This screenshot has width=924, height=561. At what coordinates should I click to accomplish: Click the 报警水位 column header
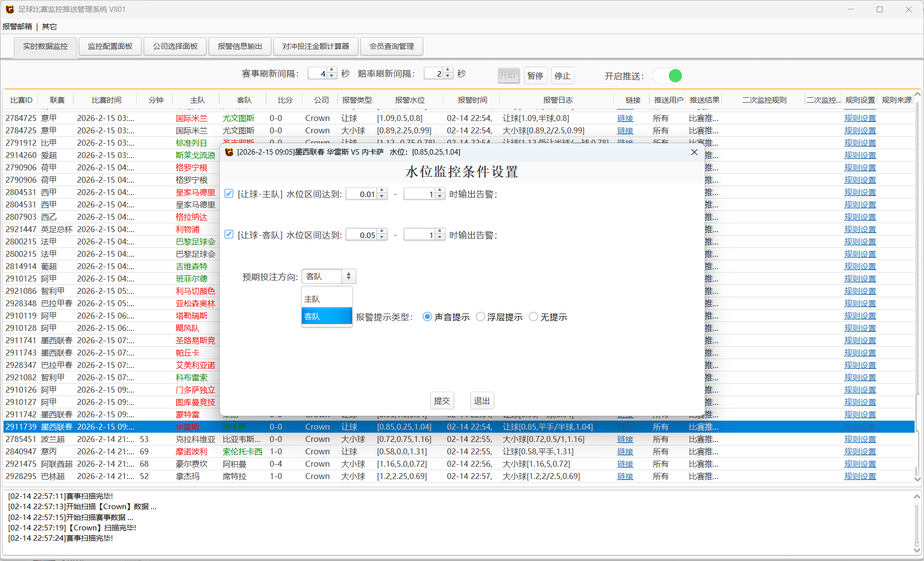point(409,100)
